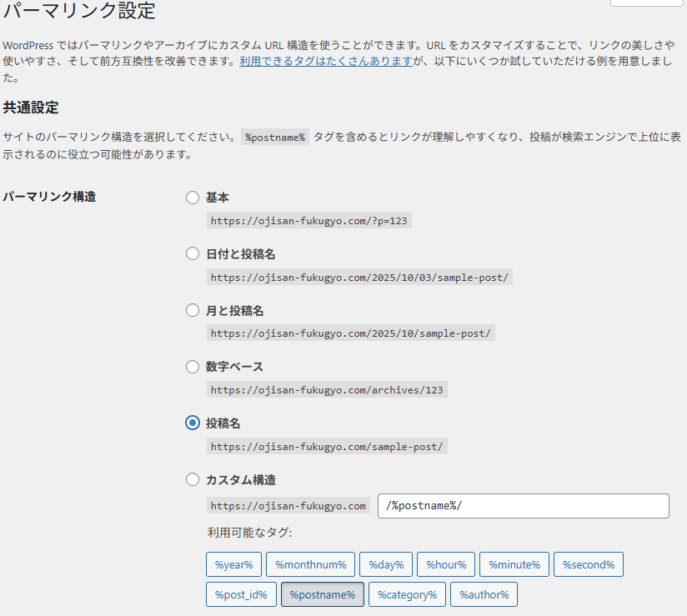Click the ?p=123 example URL text

310,220
